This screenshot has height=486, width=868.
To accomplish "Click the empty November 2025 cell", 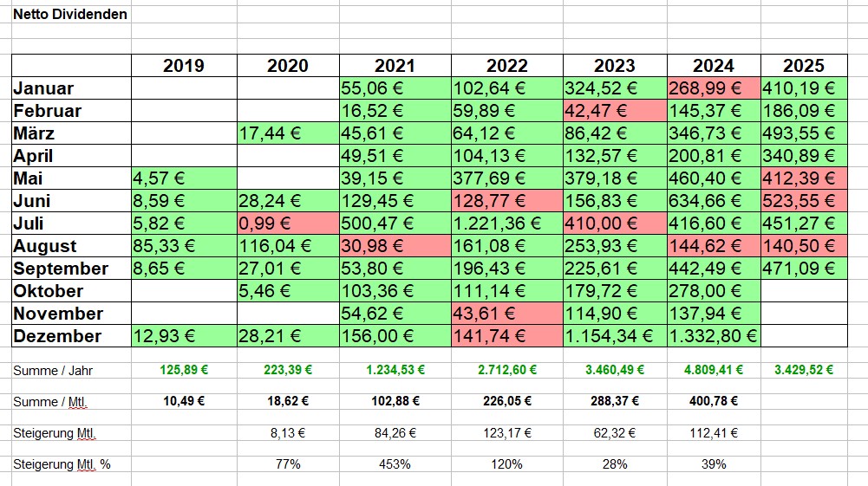I will 803,314.
